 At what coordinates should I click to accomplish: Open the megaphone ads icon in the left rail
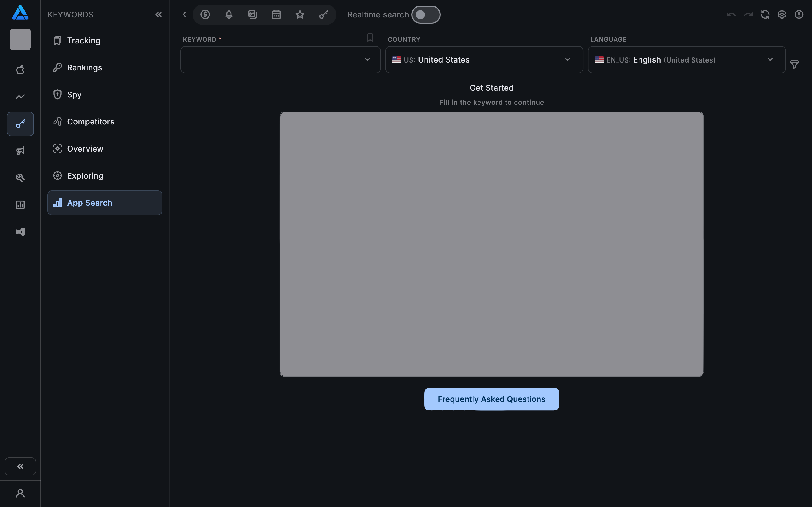point(20,151)
